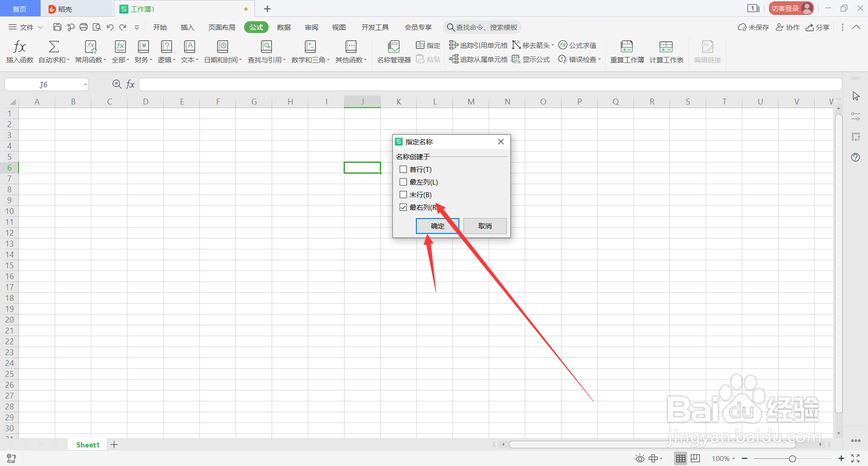
Task: Click the zoom magnifier in formula bar
Action: tap(117, 84)
